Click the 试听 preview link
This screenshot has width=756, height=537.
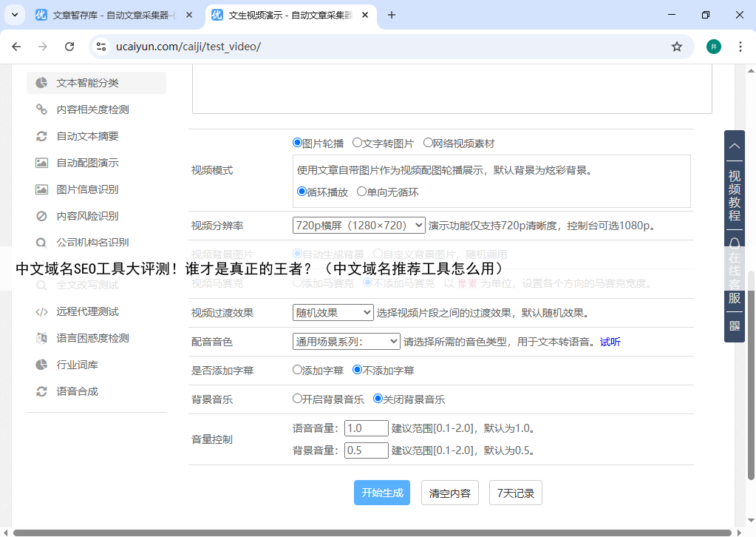pos(610,342)
